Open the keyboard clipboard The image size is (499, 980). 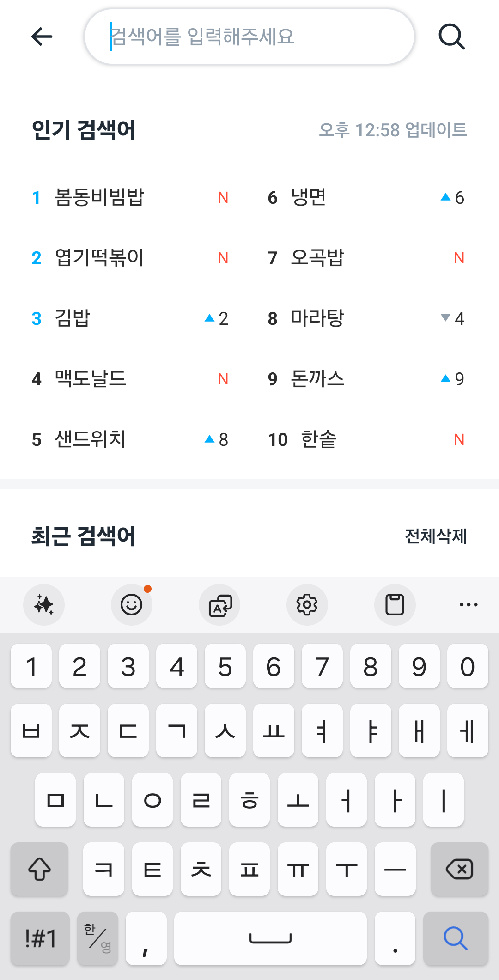click(395, 604)
